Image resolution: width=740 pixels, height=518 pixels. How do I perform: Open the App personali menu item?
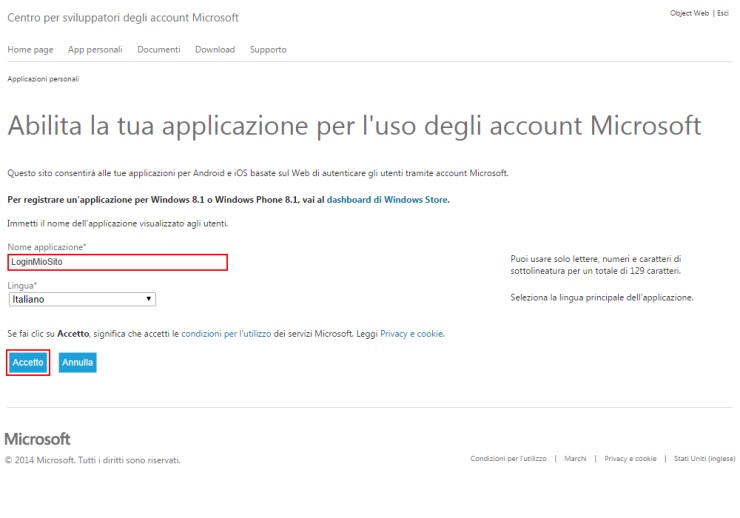point(96,50)
